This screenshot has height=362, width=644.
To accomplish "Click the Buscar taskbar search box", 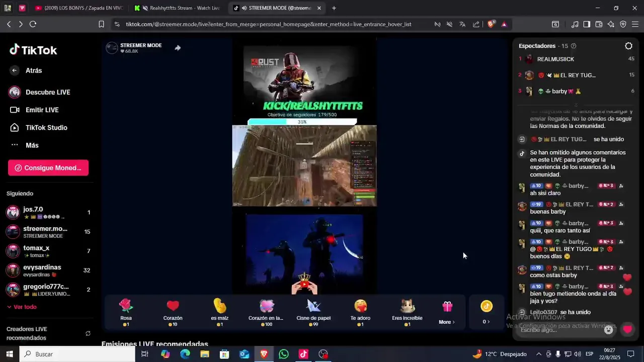I will 77,354.
